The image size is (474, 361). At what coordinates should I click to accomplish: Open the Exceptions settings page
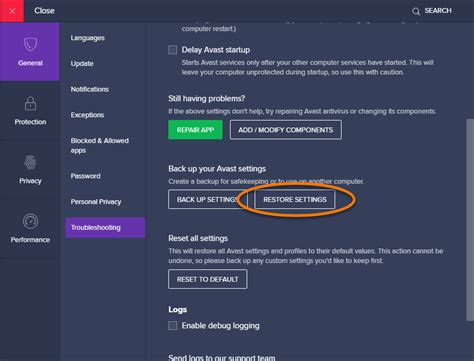[87, 115]
